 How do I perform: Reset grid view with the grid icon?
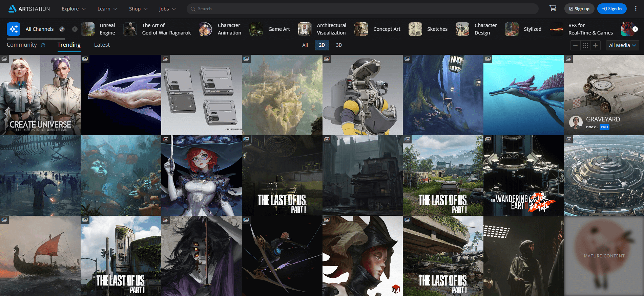(x=585, y=45)
